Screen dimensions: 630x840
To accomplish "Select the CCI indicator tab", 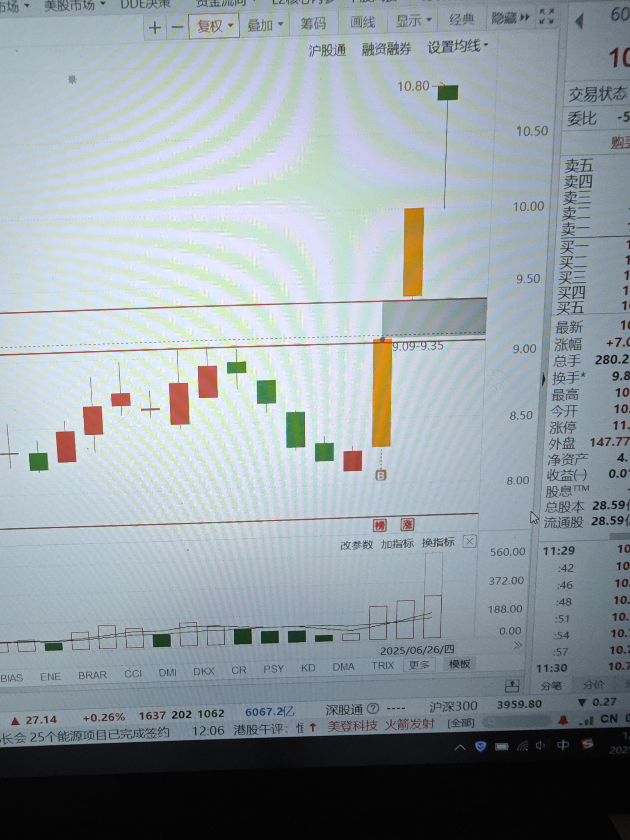I will [133, 673].
